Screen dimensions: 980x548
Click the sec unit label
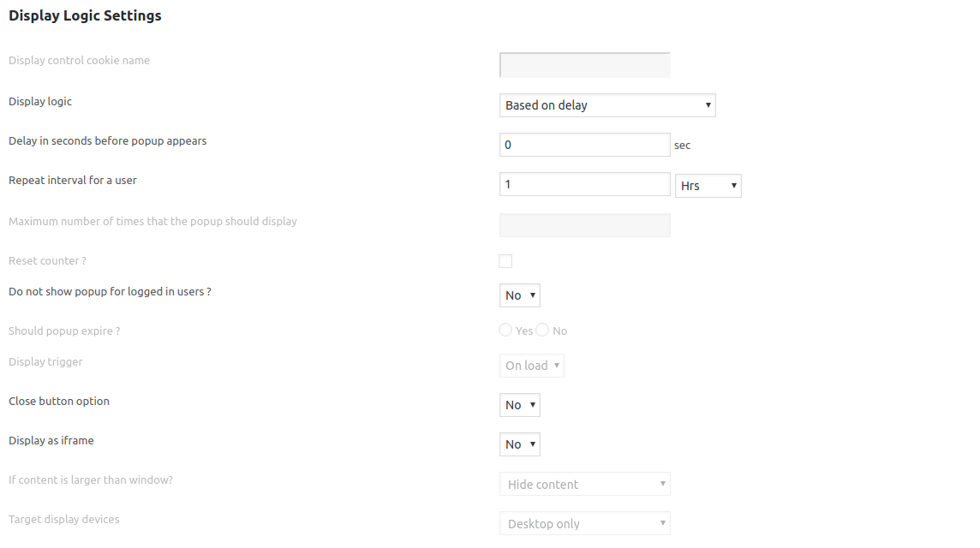682,145
